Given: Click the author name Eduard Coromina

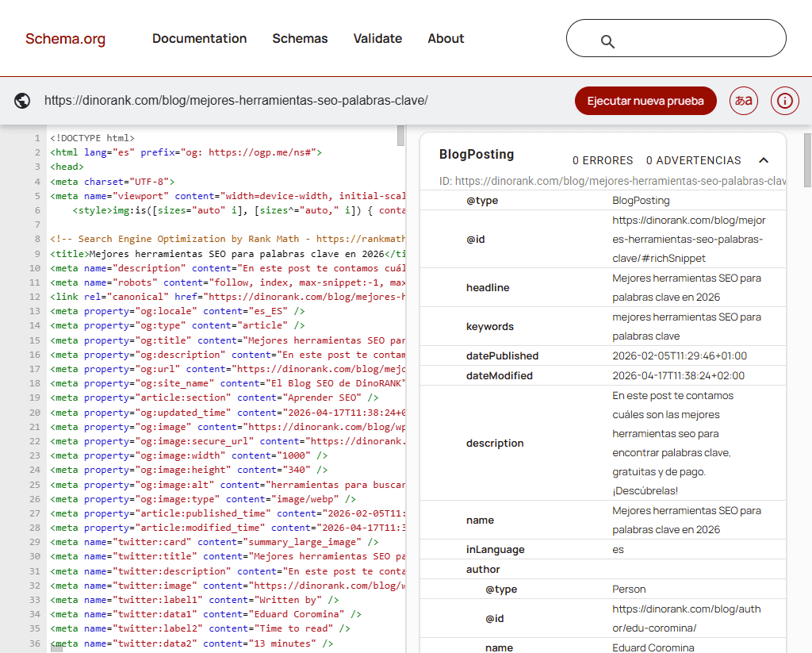Looking at the screenshot, I should [653, 647].
